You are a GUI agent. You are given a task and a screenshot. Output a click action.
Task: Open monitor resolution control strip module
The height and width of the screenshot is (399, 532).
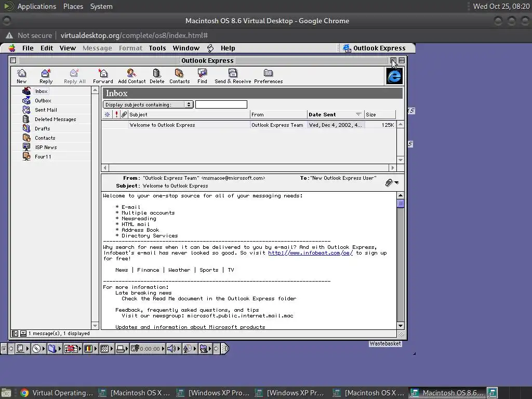coord(106,349)
